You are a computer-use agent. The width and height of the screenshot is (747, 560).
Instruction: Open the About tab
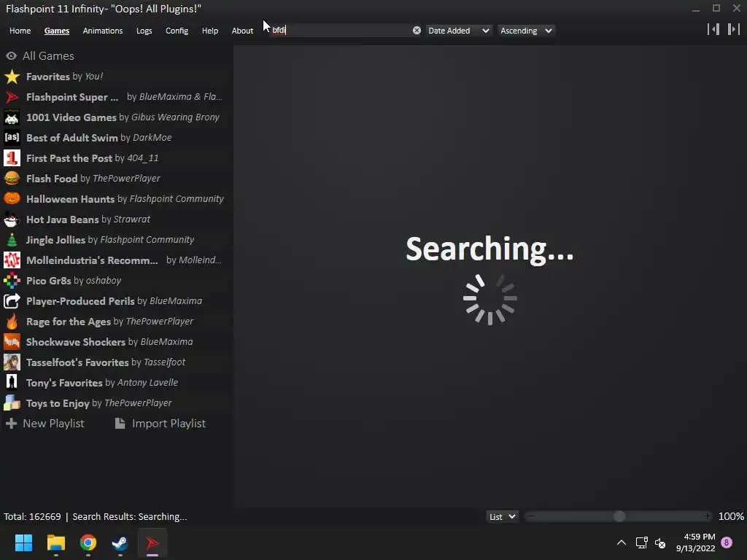[242, 31]
